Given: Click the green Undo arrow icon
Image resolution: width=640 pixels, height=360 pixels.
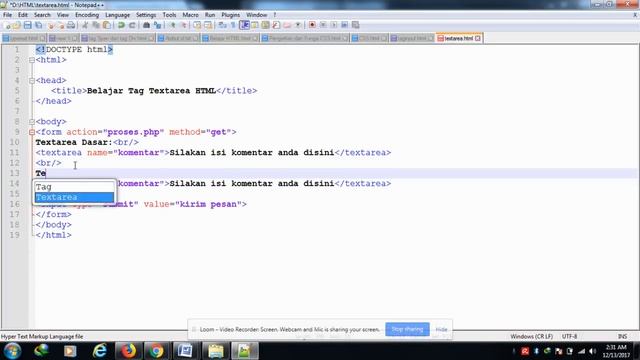Looking at the screenshot, I should pyautogui.click(x=121, y=25).
